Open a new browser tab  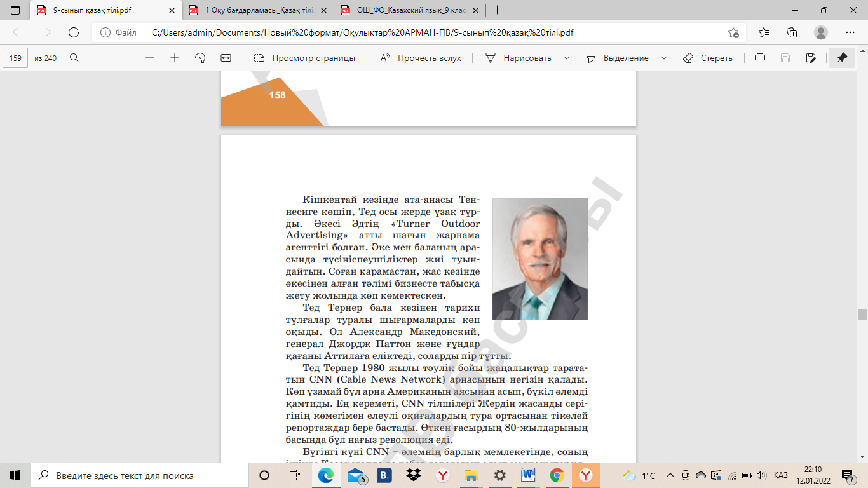click(498, 10)
